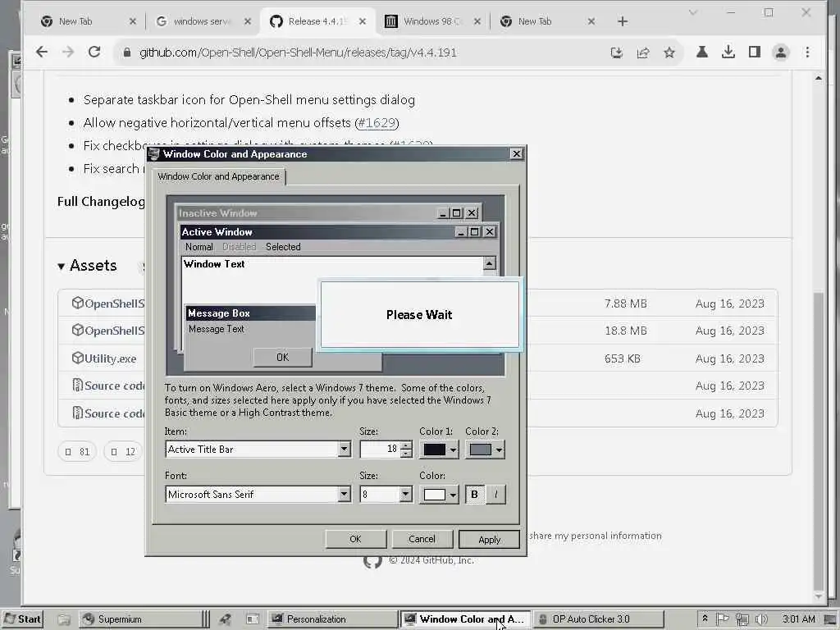Click the item Size field showing 18
The width and height of the screenshot is (840, 630).
pos(380,449)
